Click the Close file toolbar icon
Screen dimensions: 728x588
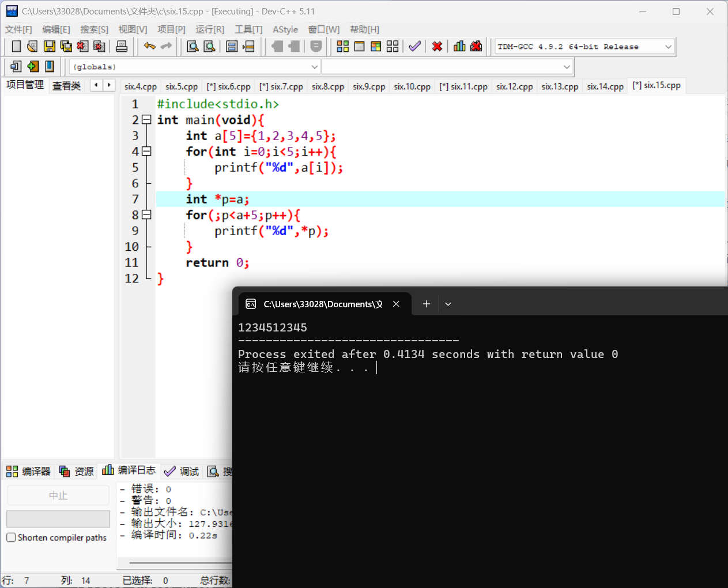coord(83,47)
